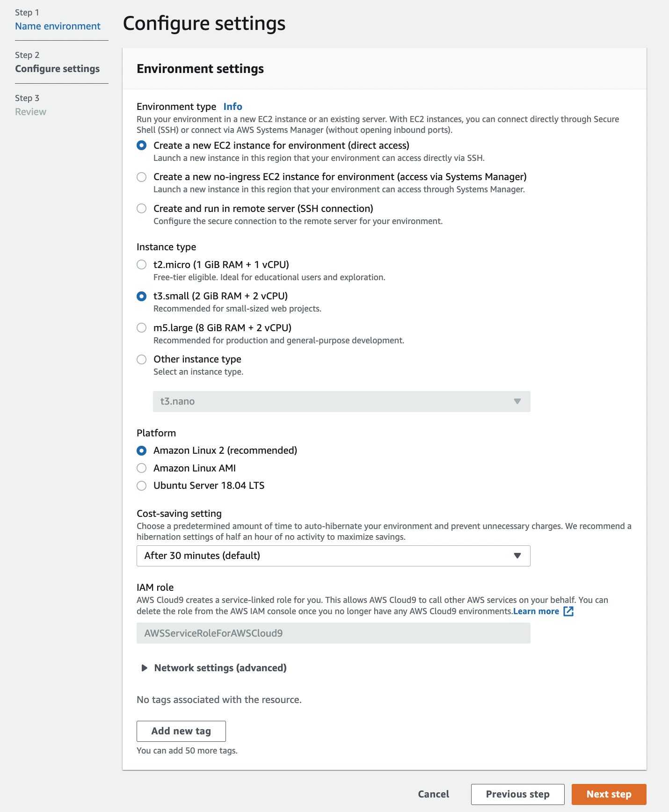Open the t3.nano instance type dropdown
Image resolution: width=669 pixels, height=812 pixels.
click(342, 401)
